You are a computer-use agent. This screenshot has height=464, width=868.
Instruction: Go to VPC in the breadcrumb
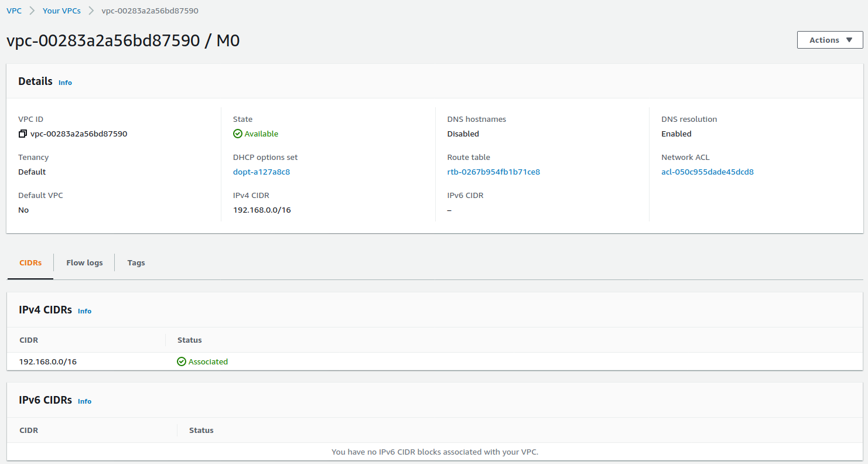(14, 11)
